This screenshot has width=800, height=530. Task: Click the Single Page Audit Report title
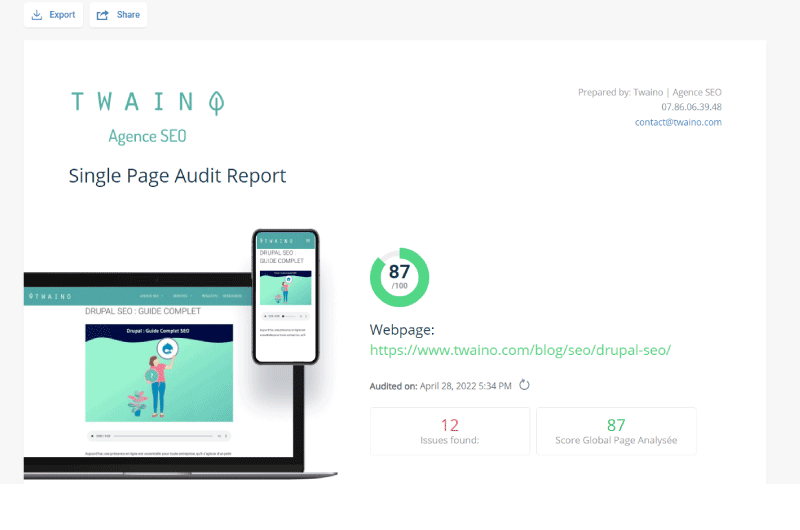(178, 175)
